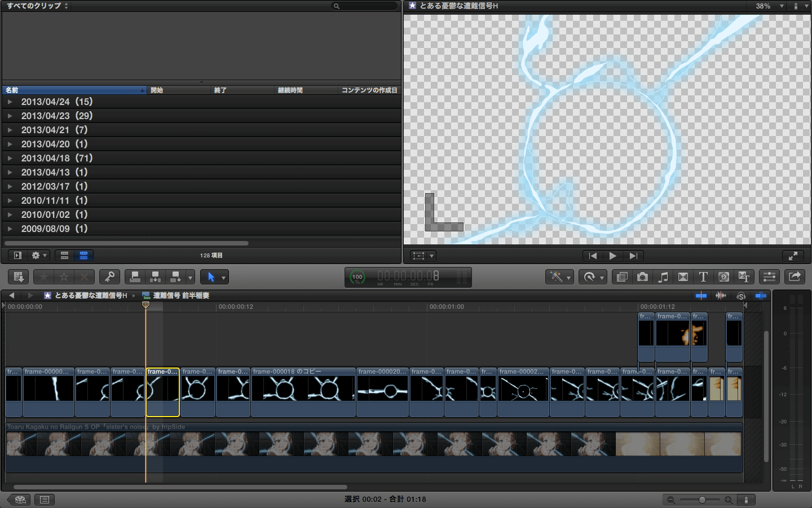Image resolution: width=812 pixels, height=508 pixels.
Task: Select the Toaru Kagaku no Railgun S OP audio clip
Action: (x=374, y=448)
